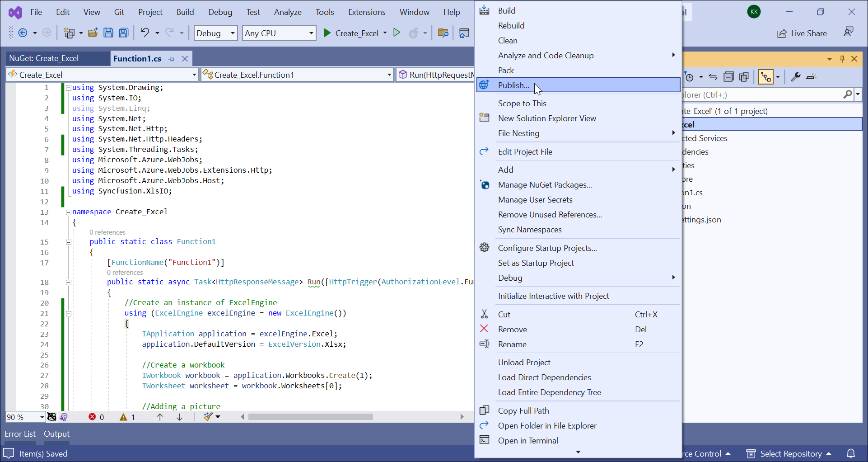Click the yellow warning count indicator
Viewport: 868px width, 462px height.
[127, 417]
